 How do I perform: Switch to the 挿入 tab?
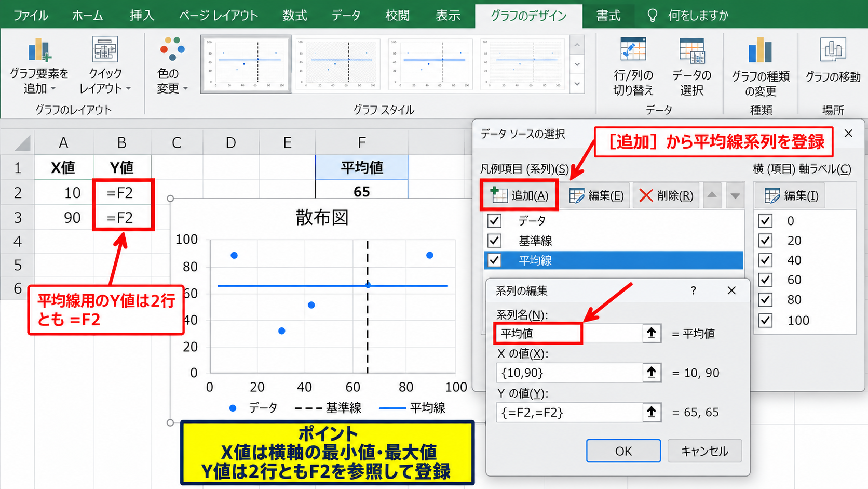[141, 15]
